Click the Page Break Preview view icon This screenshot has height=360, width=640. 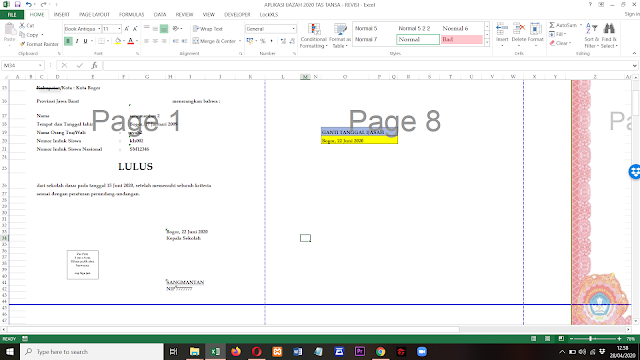(x=561, y=339)
